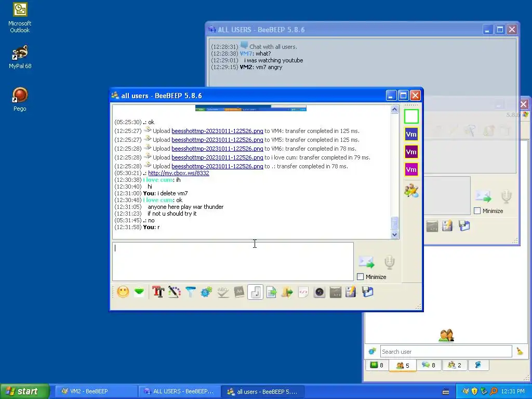
Task: Click the send folder arrow icon
Action: [287, 292]
